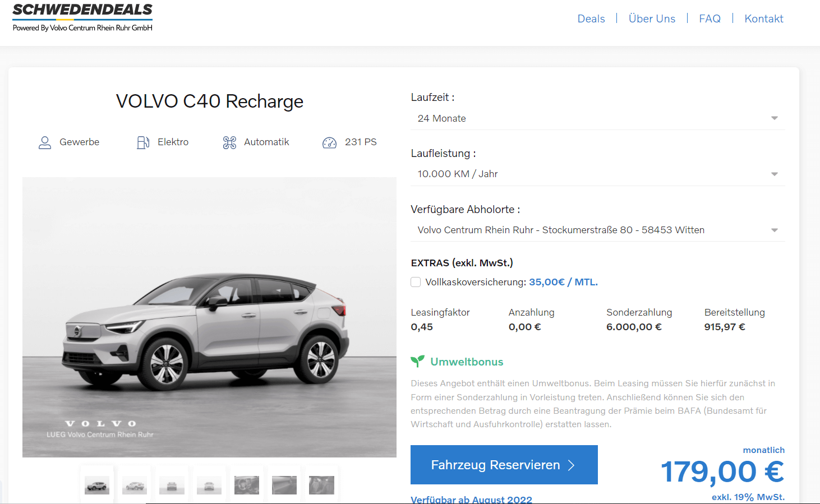Select the sixth thumbnail image
Viewport: 820px width, 504px height.
pyautogui.click(x=284, y=485)
